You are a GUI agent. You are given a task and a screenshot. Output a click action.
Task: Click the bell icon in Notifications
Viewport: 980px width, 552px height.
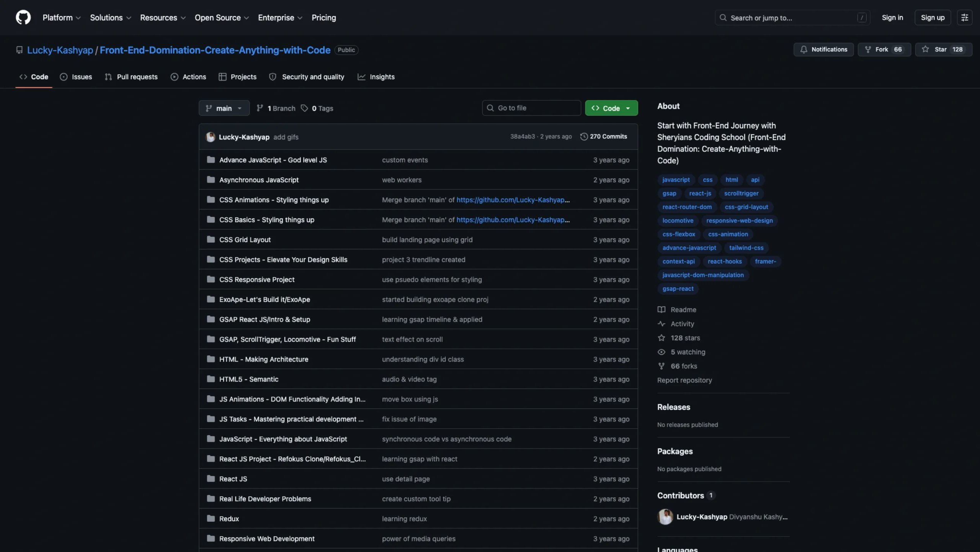coord(804,49)
